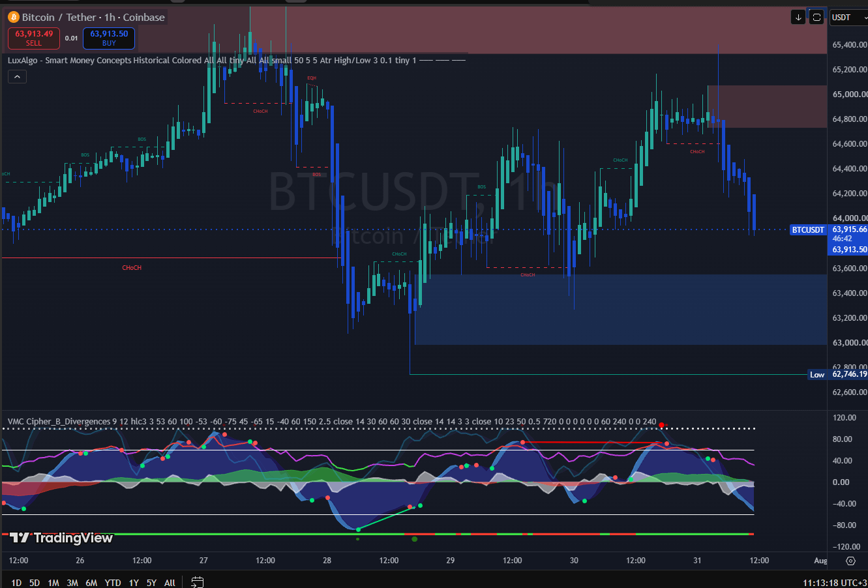868x588 pixels.
Task: Click the down arrow icon at the chart's top right
Action: [798, 18]
